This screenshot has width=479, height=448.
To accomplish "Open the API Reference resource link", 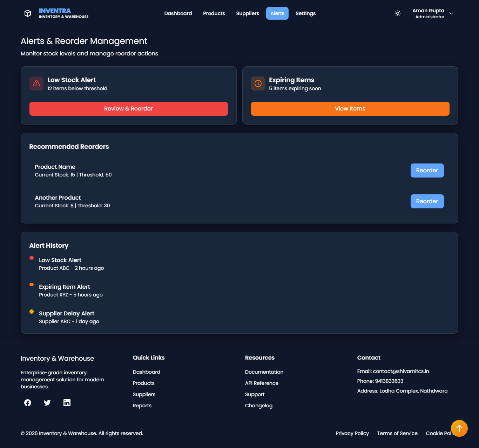I will 262,383.
